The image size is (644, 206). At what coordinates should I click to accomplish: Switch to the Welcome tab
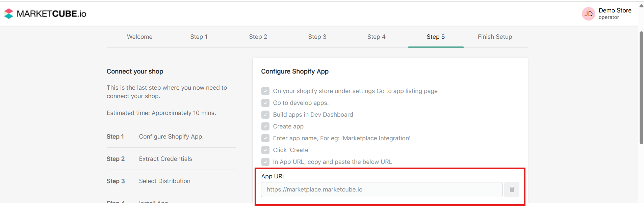point(139,37)
